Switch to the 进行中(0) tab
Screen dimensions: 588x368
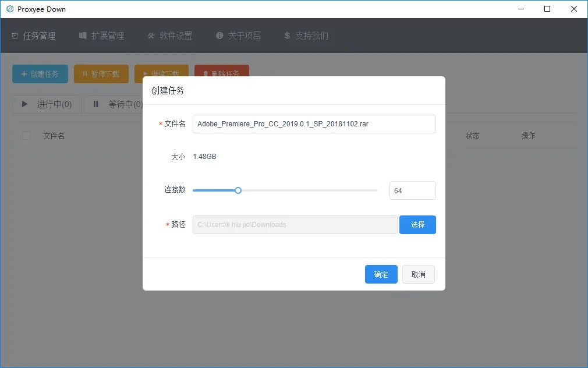pyautogui.click(x=47, y=104)
